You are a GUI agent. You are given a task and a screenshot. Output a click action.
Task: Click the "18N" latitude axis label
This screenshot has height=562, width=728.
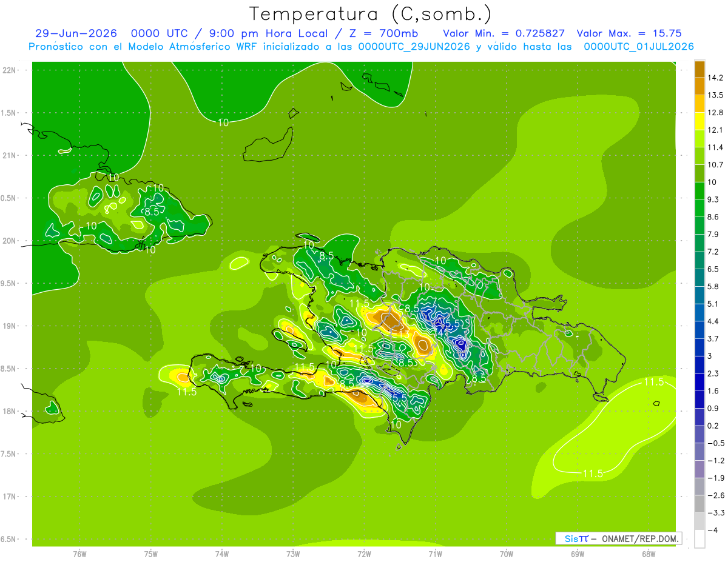pyautogui.click(x=9, y=412)
